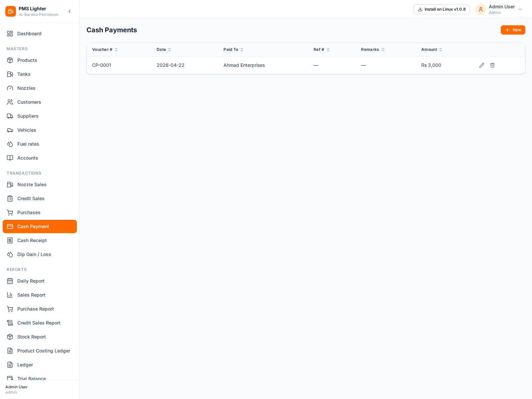Image resolution: width=532 pixels, height=399 pixels.
Task: Sort the table by Amount column
Action: 432,50
